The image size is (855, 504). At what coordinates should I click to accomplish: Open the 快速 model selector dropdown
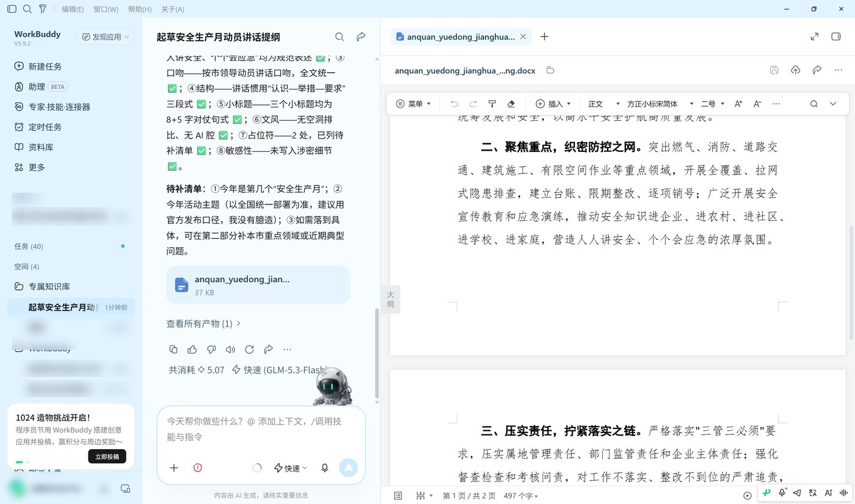pos(291,468)
